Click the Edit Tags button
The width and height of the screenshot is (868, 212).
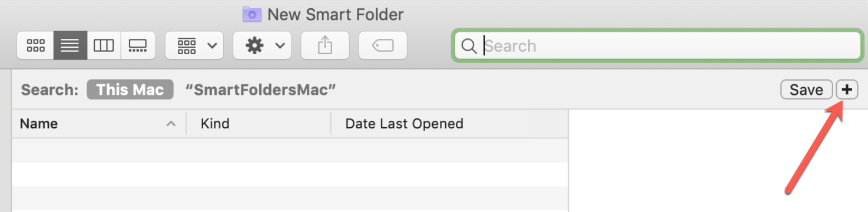[383, 46]
